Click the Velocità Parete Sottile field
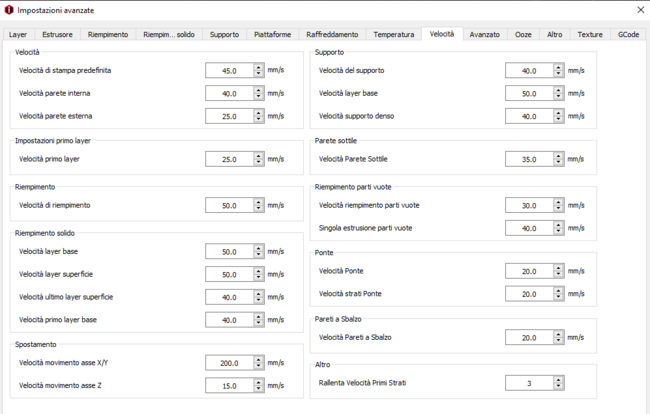The height and width of the screenshot is (414, 650). point(529,159)
